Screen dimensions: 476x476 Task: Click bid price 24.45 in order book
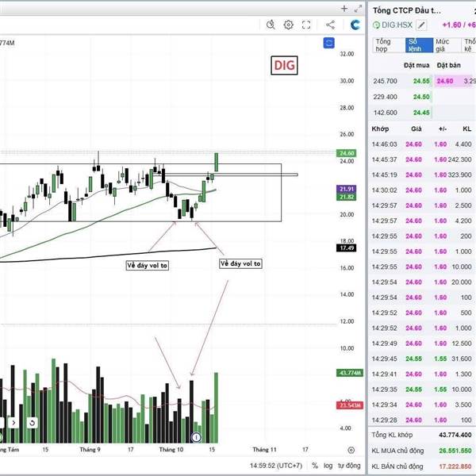click(421, 113)
